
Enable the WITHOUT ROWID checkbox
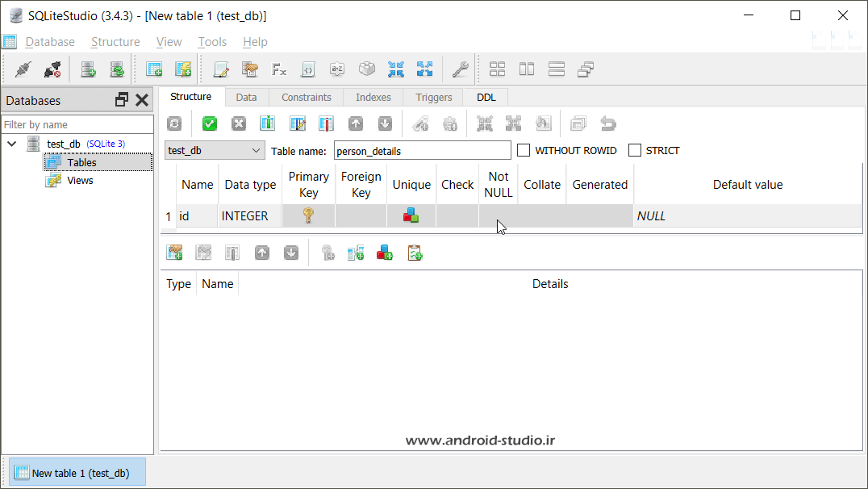524,150
